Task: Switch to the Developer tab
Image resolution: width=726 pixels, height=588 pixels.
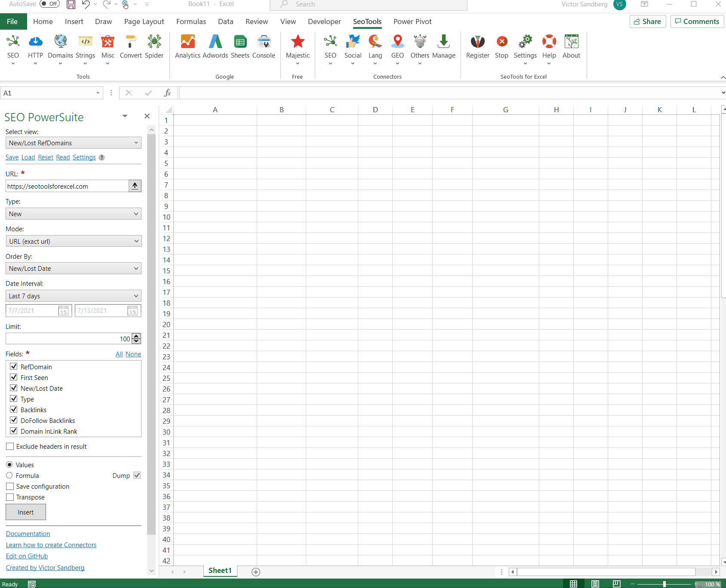Action: (324, 21)
